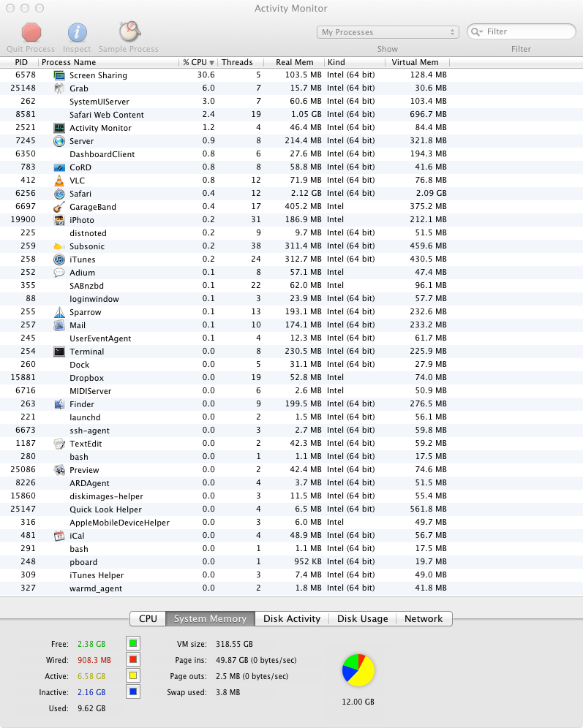583x728 pixels.
Task: Switch to the CPU tab
Action: tap(148, 618)
